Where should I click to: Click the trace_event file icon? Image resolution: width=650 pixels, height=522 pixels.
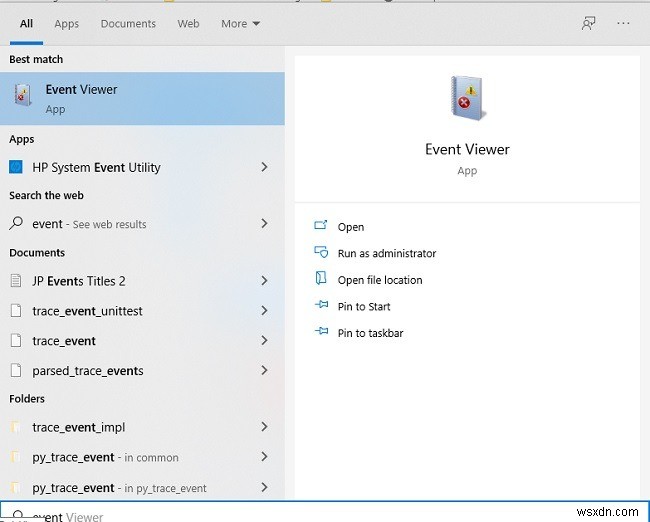[x=16, y=340]
